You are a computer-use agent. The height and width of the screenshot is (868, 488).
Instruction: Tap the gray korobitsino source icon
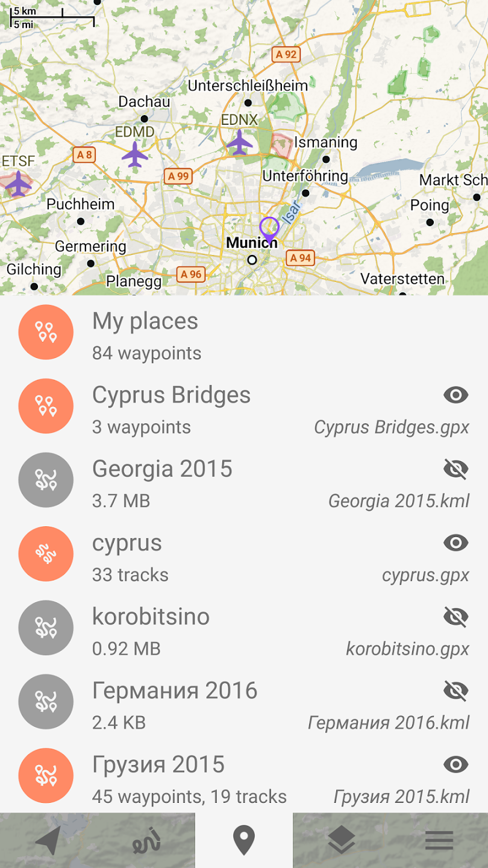coord(46,627)
